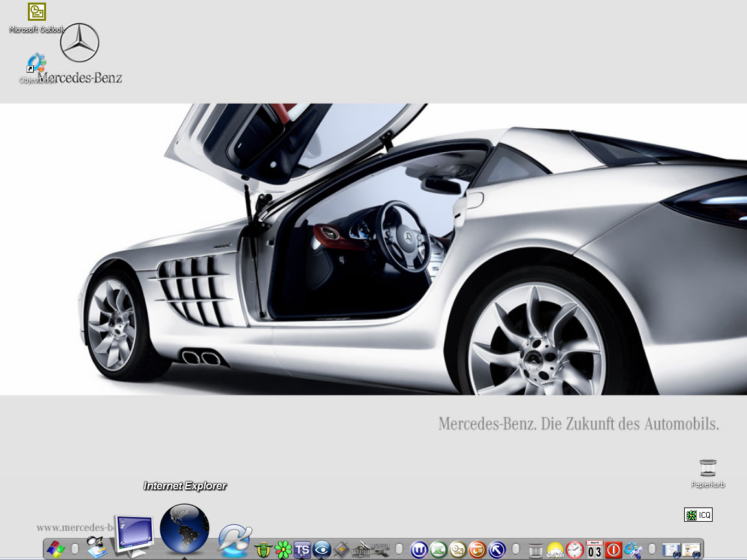
Task: Launch the lightning bolt Winamp icon
Action: 341,550
